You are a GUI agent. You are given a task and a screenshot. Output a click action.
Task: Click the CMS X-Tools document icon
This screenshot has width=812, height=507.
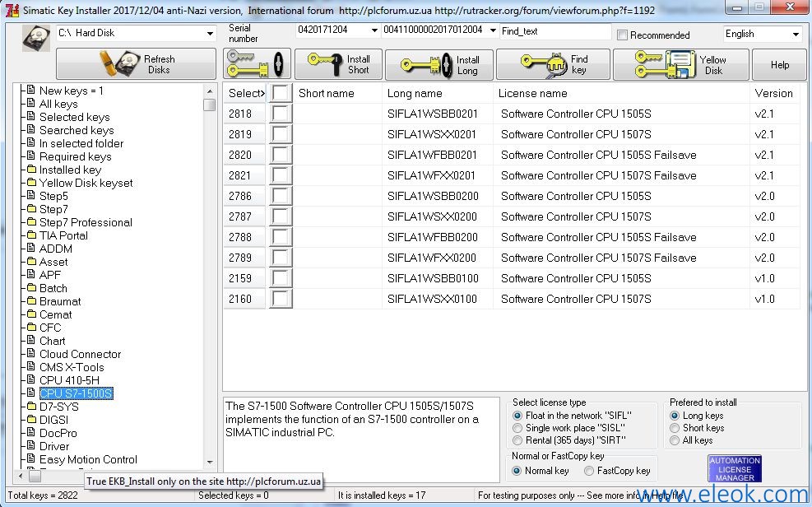pos(31,367)
